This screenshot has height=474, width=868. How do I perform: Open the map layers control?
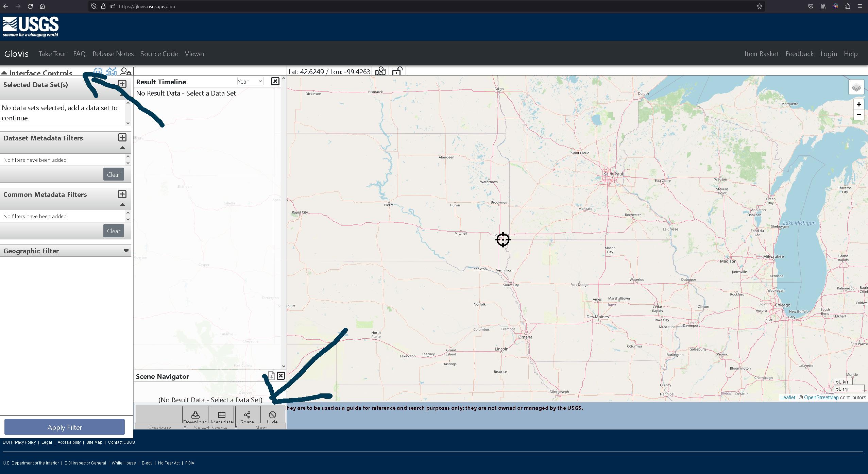(x=856, y=88)
